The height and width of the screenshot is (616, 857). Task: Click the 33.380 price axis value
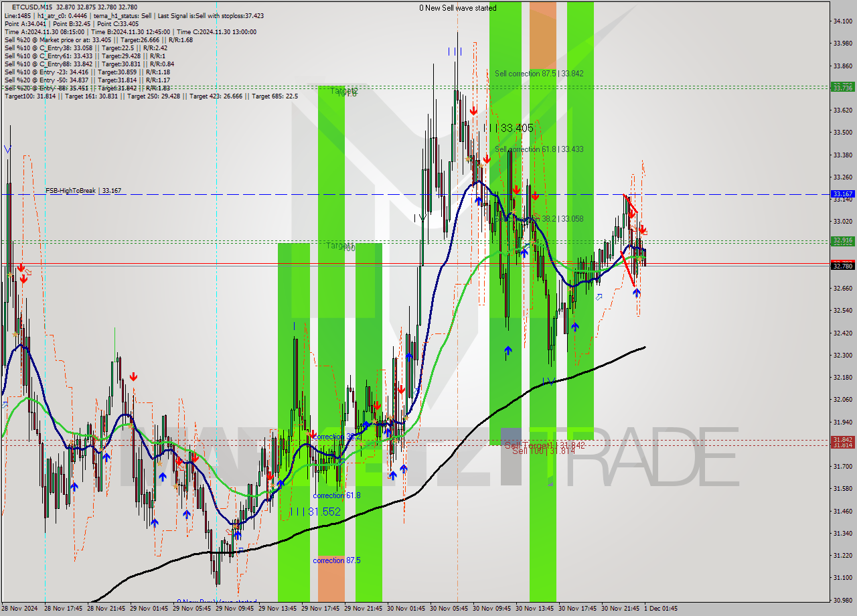[842, 155]
